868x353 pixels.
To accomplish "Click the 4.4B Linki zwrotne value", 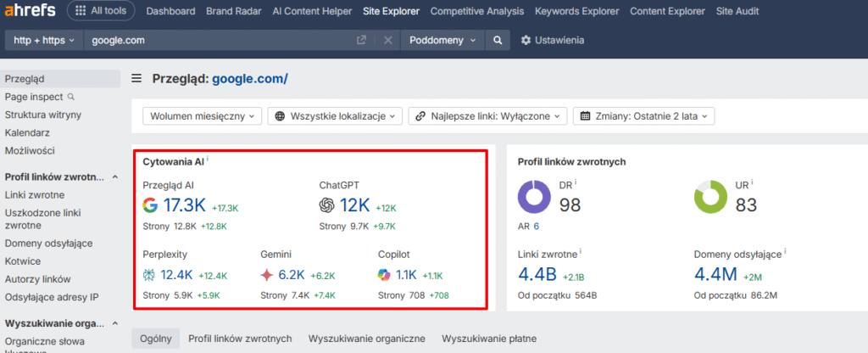I will [x=537, y=274].
